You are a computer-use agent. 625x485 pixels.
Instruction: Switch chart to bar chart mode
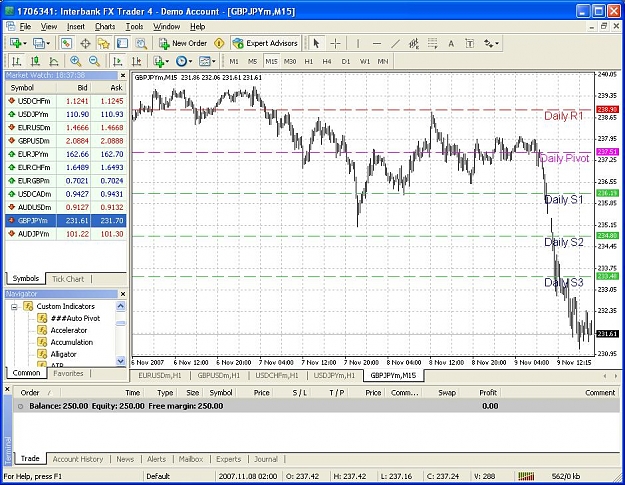tap(16, 61)
